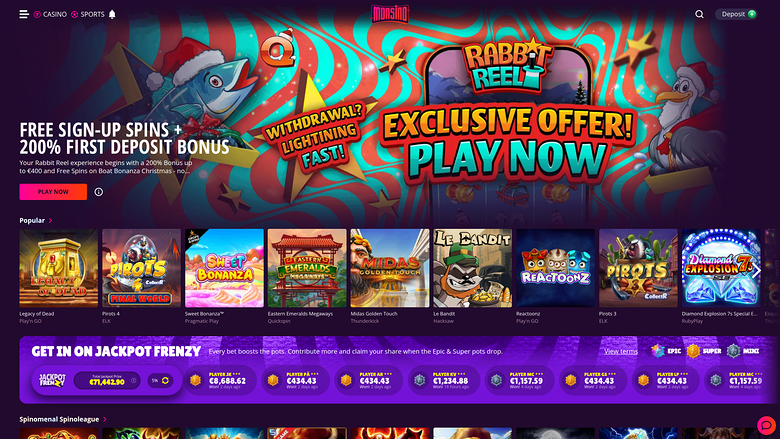This screenshot has width=780, height=439.
Task: Click the total jackpot prize info icon
Action: [x=134, y=381]
